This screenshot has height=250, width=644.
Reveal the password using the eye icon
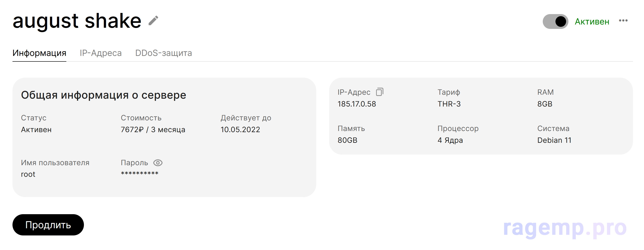158,163
